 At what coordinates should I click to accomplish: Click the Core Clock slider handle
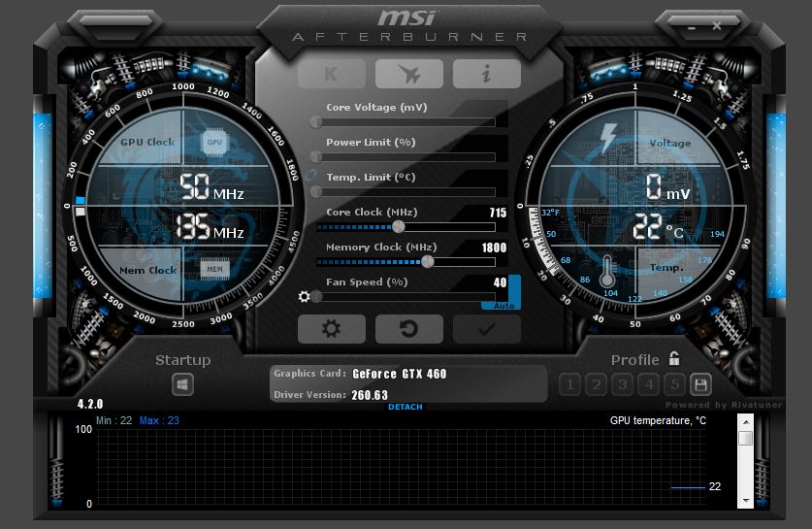(398, 226)
